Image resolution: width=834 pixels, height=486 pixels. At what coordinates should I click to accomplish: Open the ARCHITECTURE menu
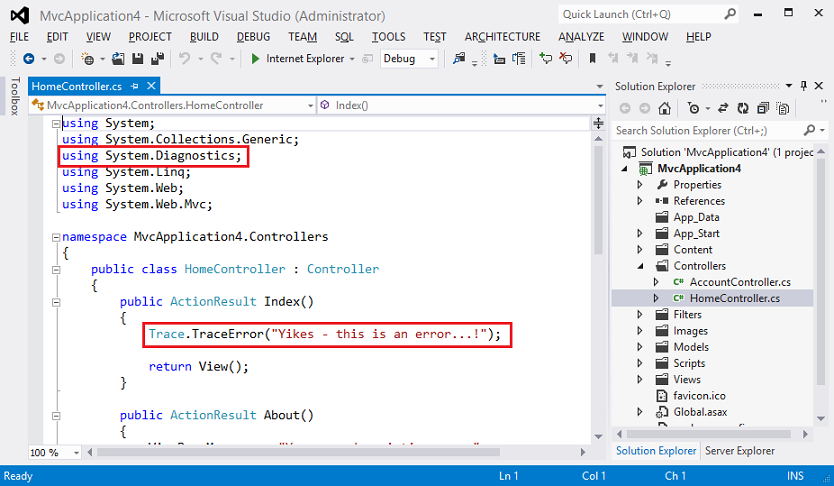coord(502,37)
